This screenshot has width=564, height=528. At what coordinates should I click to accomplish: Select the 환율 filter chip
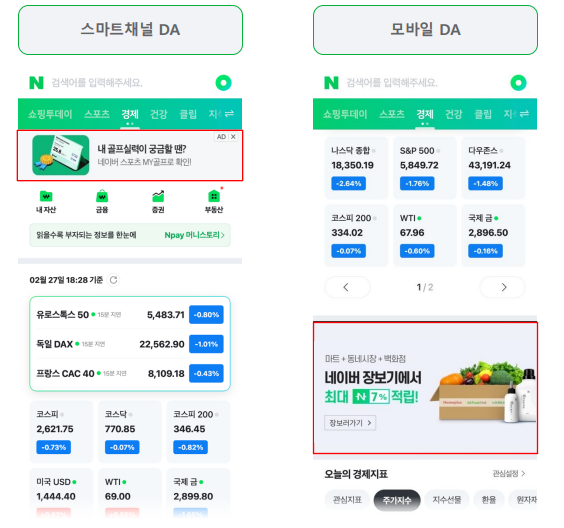tap(488, 500)
